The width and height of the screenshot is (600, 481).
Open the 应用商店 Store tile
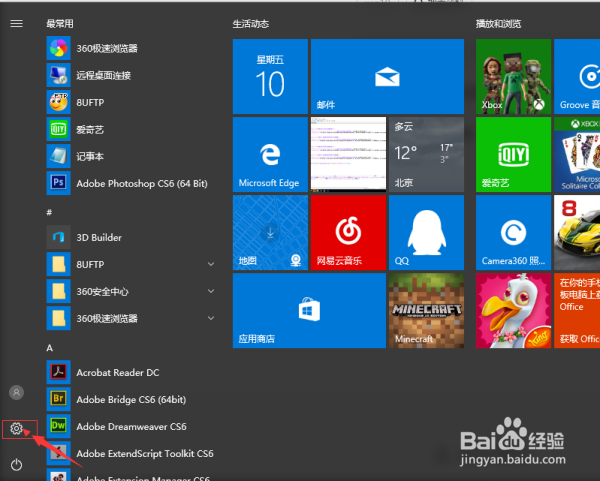point(309,310)
